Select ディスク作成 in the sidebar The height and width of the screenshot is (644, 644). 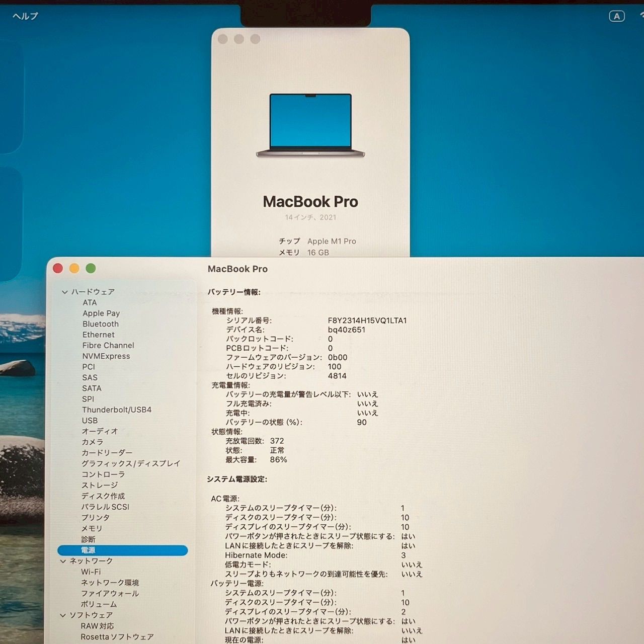click(x=103, y=496)
